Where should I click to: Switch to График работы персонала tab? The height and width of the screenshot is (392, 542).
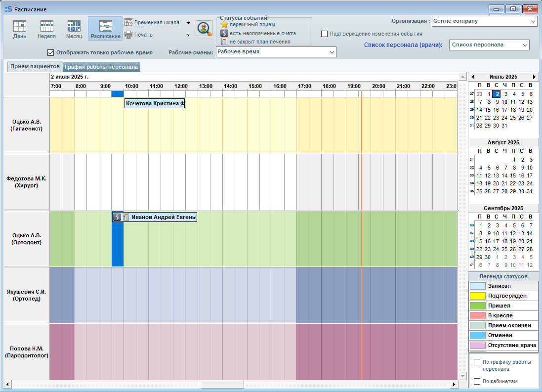tap(102, 67)
